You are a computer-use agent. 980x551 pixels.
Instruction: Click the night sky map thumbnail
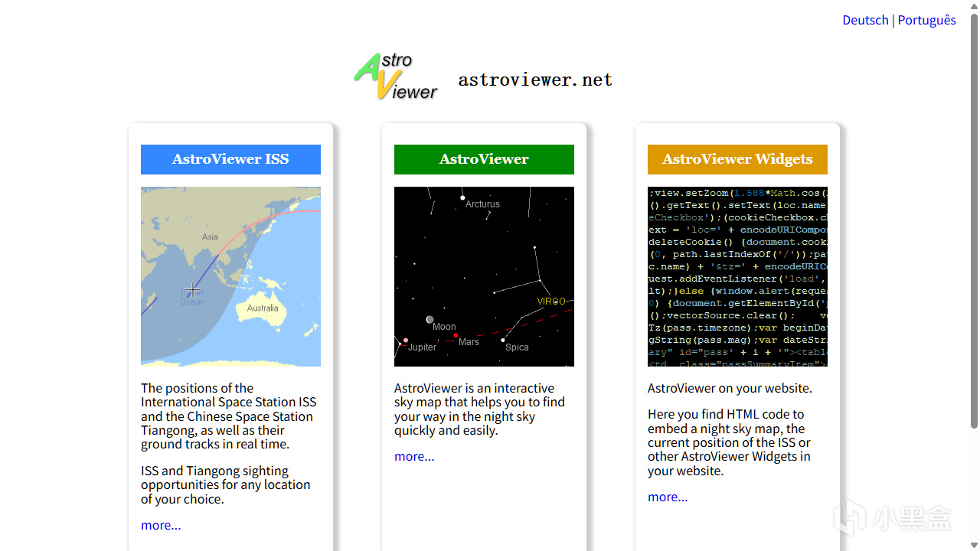coord(484,276)
